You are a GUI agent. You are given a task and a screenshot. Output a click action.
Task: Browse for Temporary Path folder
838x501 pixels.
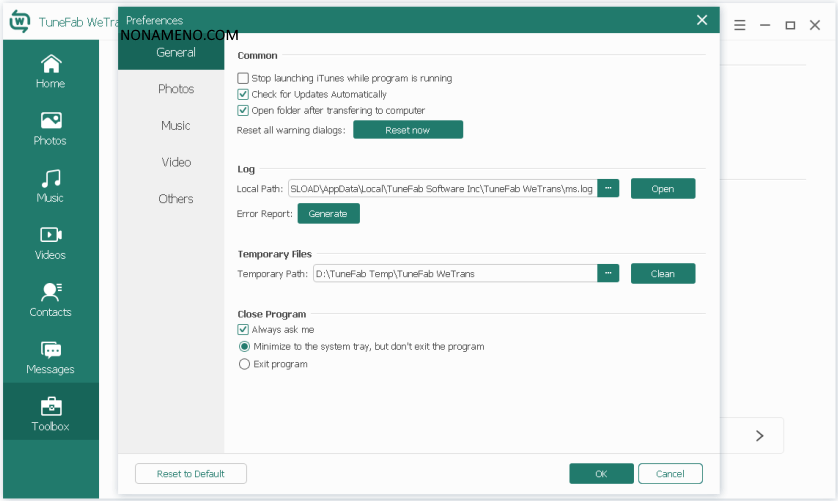click(x=608, y=273)
